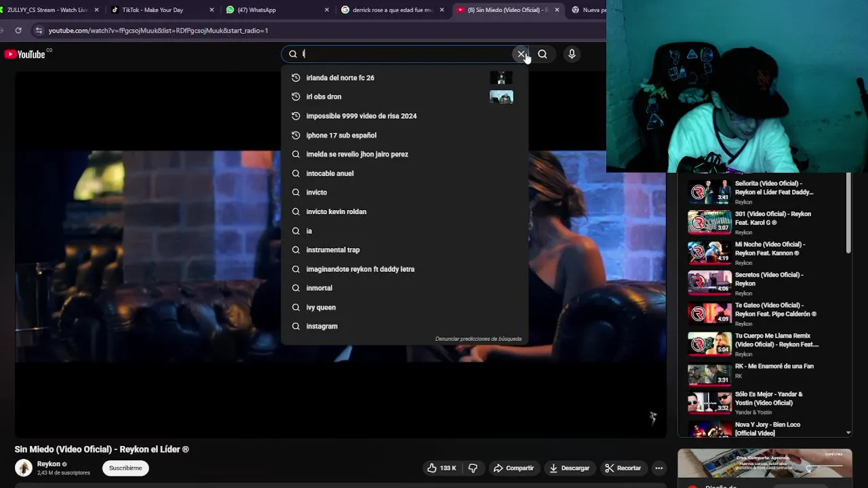The height and width of the screenshot is (488, 868).
Task: Like the video with 133 K thumbs up
Action: pos(441,468)
